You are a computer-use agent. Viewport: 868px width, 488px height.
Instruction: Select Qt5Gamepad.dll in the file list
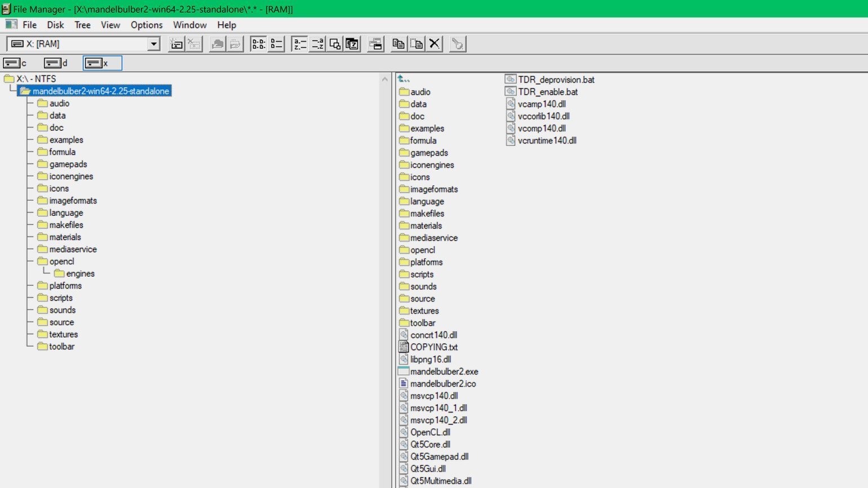click(x=433, y=456)
